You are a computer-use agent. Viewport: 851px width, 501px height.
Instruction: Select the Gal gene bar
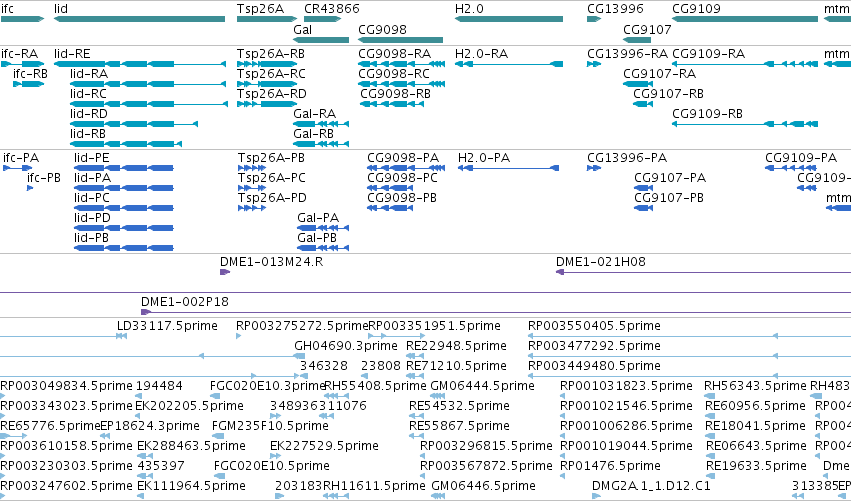pyautogui.click(x=321, y=40)
